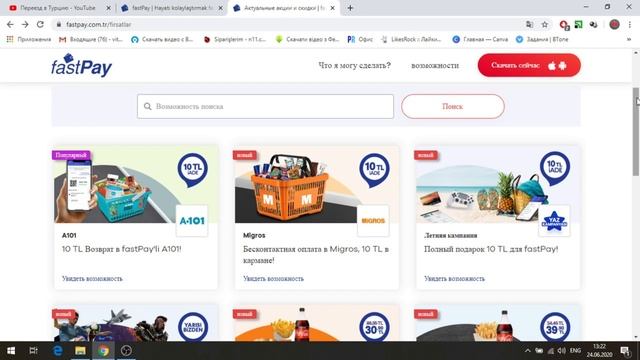
Task: Show hidden tray icons chevron
Action: tap(528, 351)
